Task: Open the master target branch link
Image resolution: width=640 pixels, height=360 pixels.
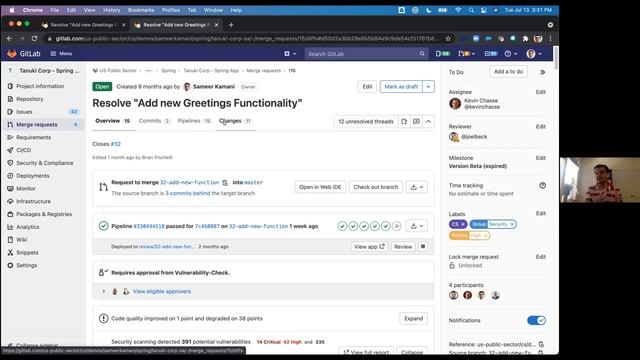Action: click(x=253, y=182)
